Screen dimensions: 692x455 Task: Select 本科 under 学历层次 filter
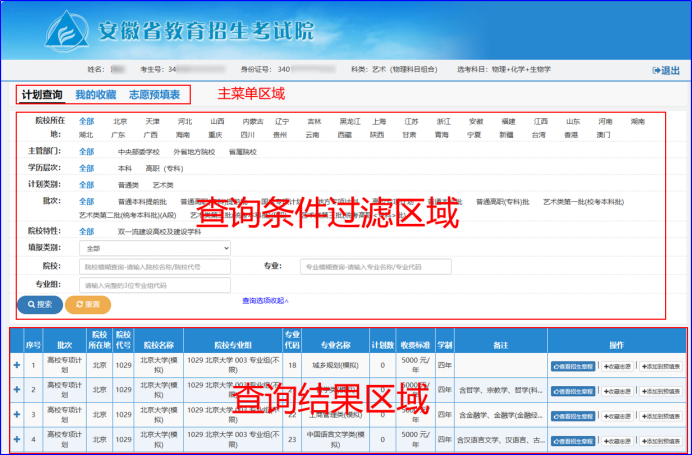[x=125, y=169]
